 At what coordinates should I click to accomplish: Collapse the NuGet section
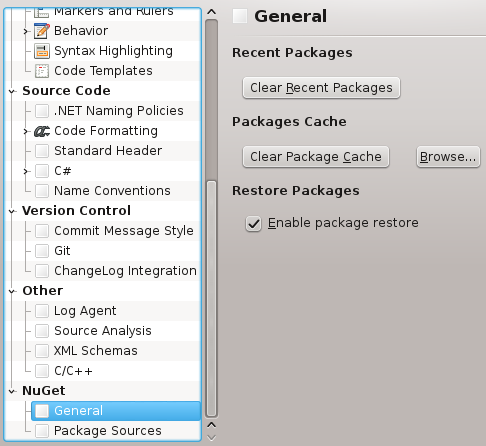click(12, 391)
